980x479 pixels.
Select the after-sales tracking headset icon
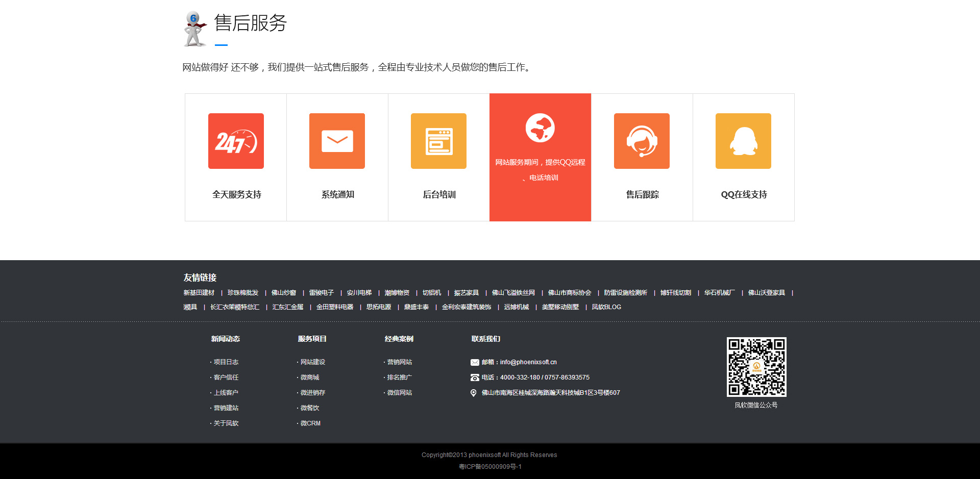click(x=642, y=141)
